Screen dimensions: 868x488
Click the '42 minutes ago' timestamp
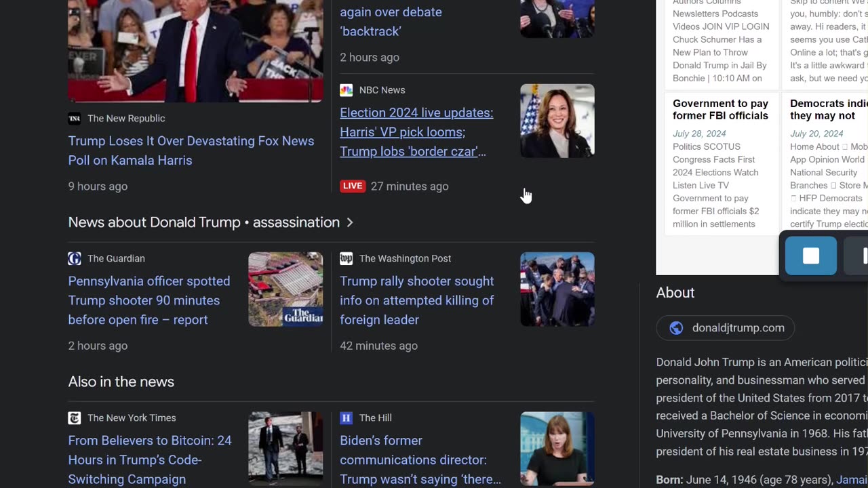pyautogui.click(x=378, y=346)
